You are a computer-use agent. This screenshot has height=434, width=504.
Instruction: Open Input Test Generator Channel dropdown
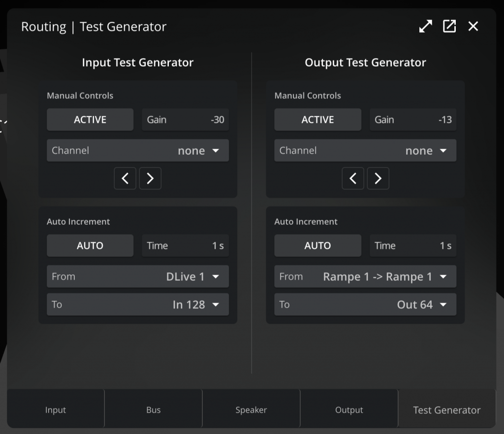click(x=138, y=150)
